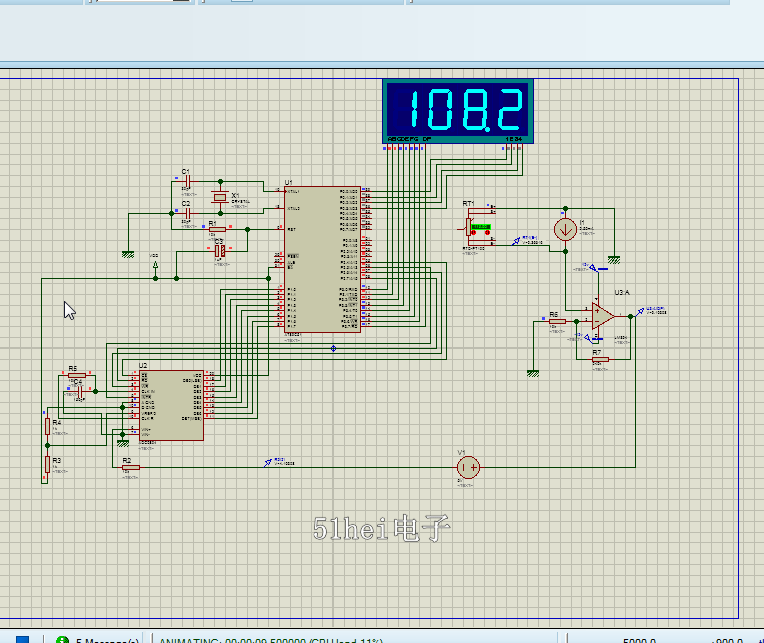Click the voltage probe on the RT1 output wire

click(x=516, y=241)
